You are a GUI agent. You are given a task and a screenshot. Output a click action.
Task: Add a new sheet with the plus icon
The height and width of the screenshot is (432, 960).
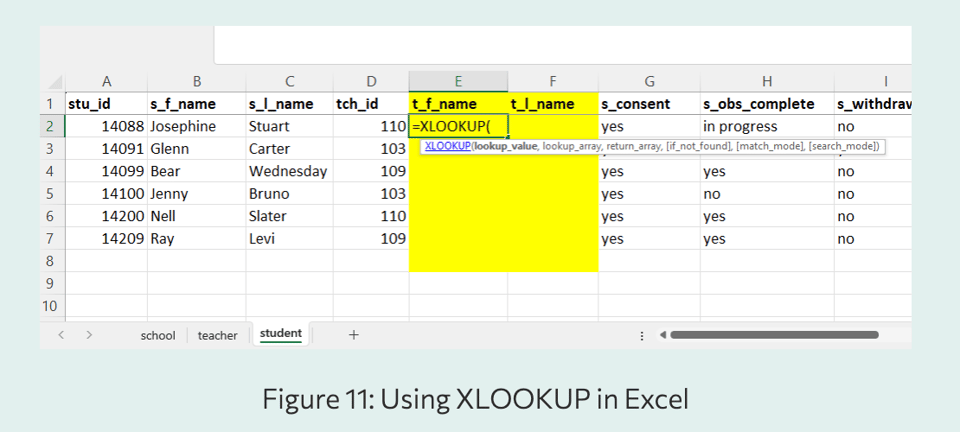353,335
